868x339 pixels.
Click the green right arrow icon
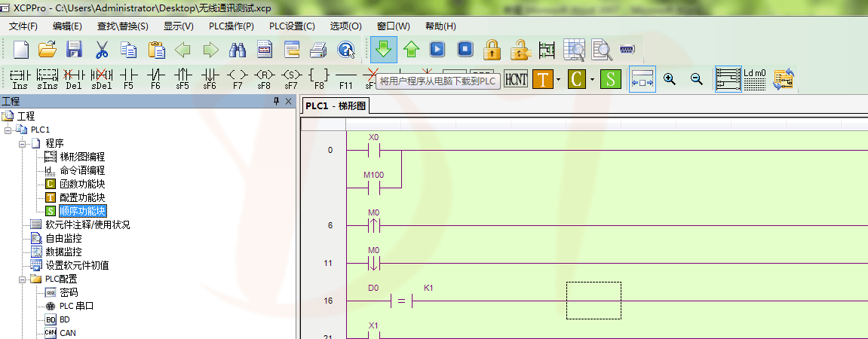210,50
